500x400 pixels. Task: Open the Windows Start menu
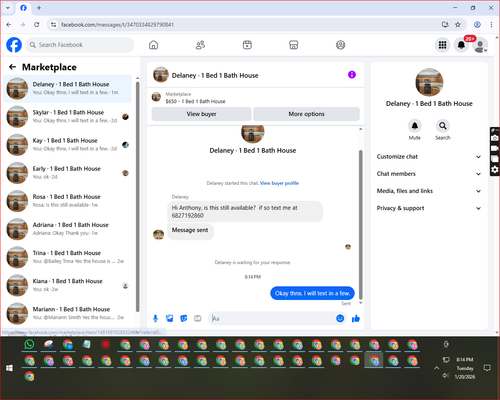point(9,368)
